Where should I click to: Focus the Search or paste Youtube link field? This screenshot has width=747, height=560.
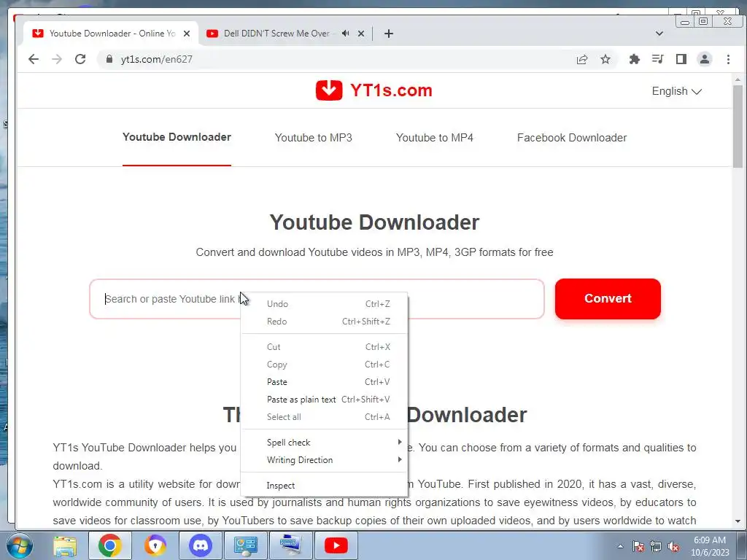(x=317, y=299)
